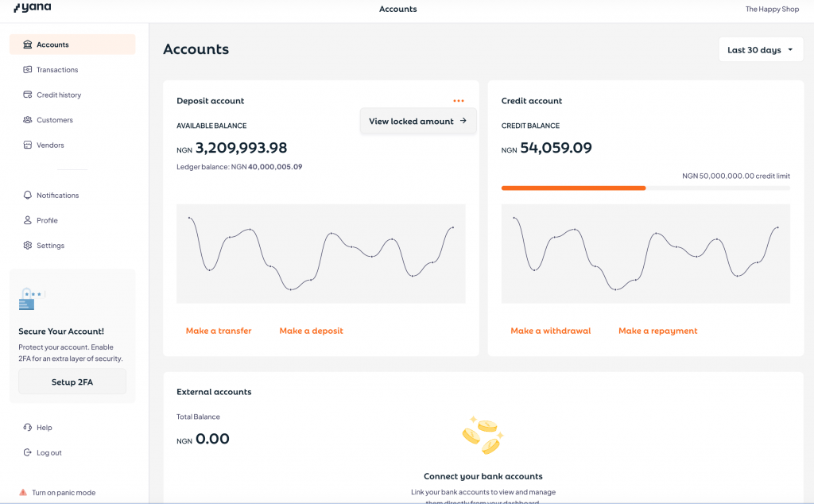The image size is (814, 504).
Task: Turn on panic mode
Action: tap(63, 493)
